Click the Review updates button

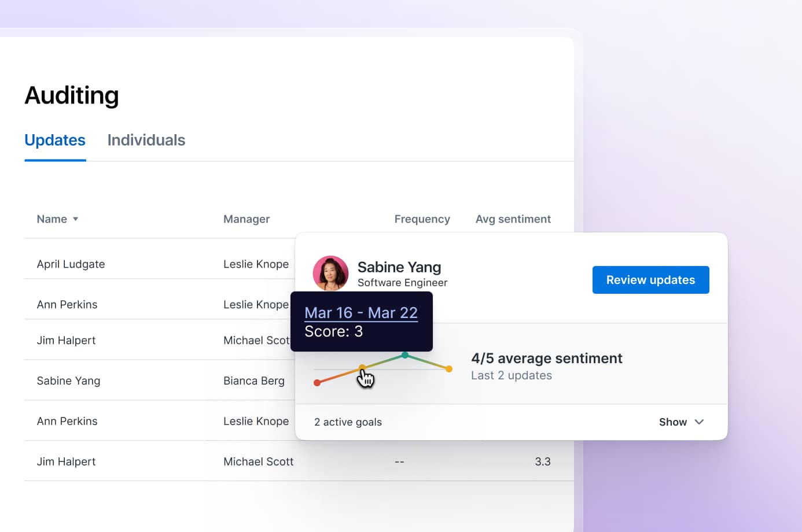click(x=650, y=280)
